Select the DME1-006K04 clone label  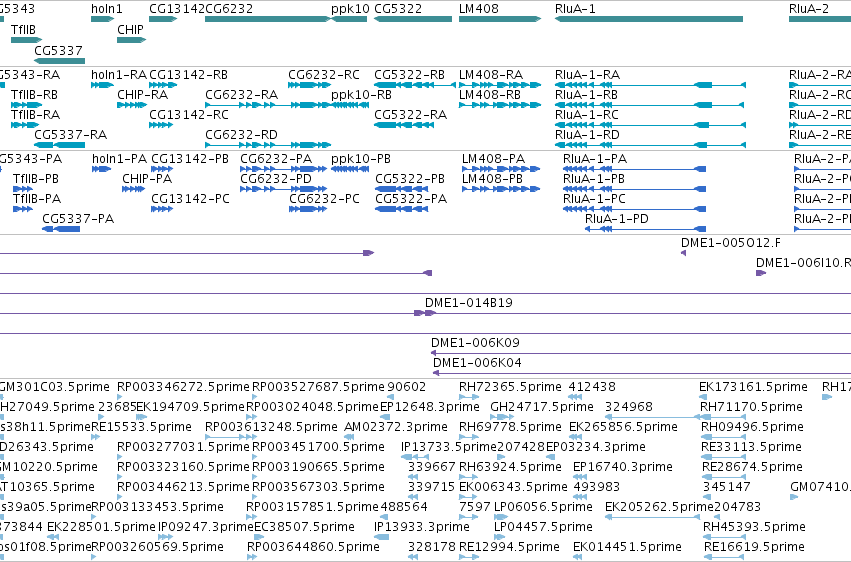point(477,363)
